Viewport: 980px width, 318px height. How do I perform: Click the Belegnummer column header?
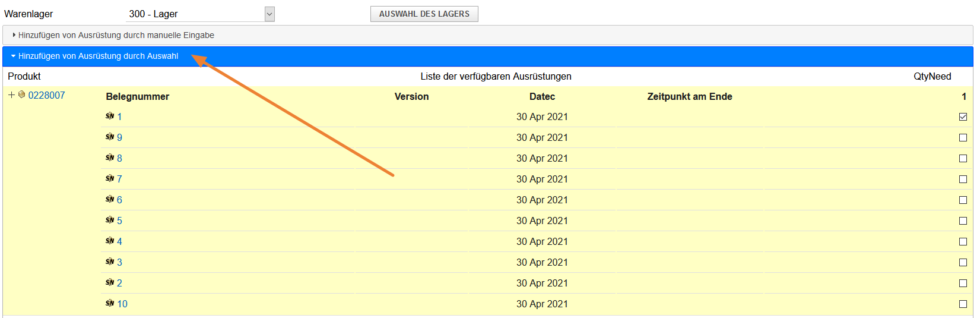(138, 97)
